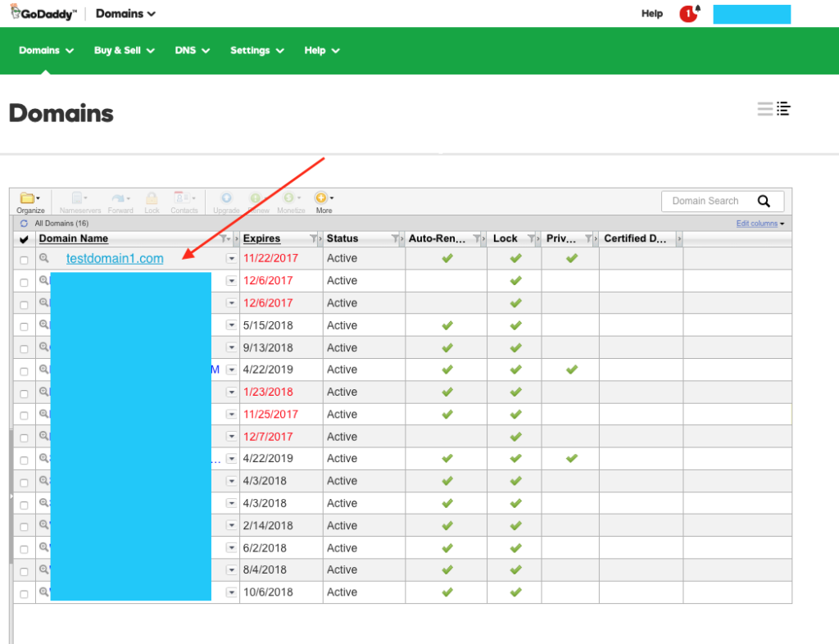This screenshot has height=644, width=839.
Task: Open the row dropdown arrow before 1/23/2018
Action: (x=231, y=392)
